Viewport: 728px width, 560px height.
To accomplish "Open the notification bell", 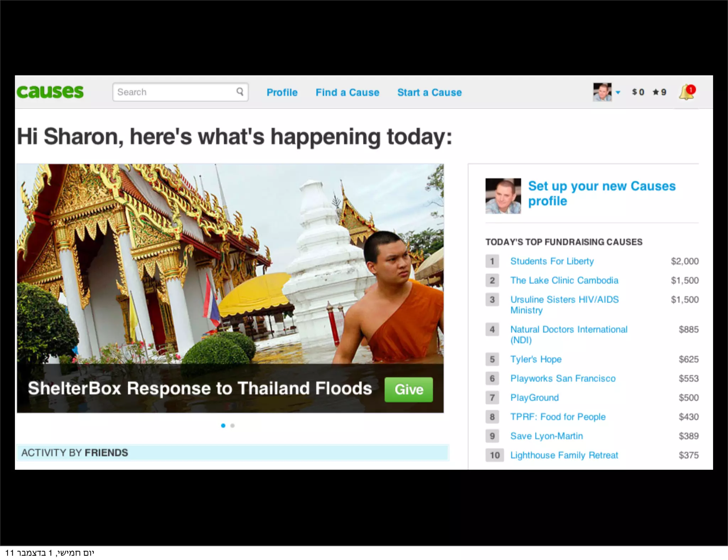I will (687, 92).
